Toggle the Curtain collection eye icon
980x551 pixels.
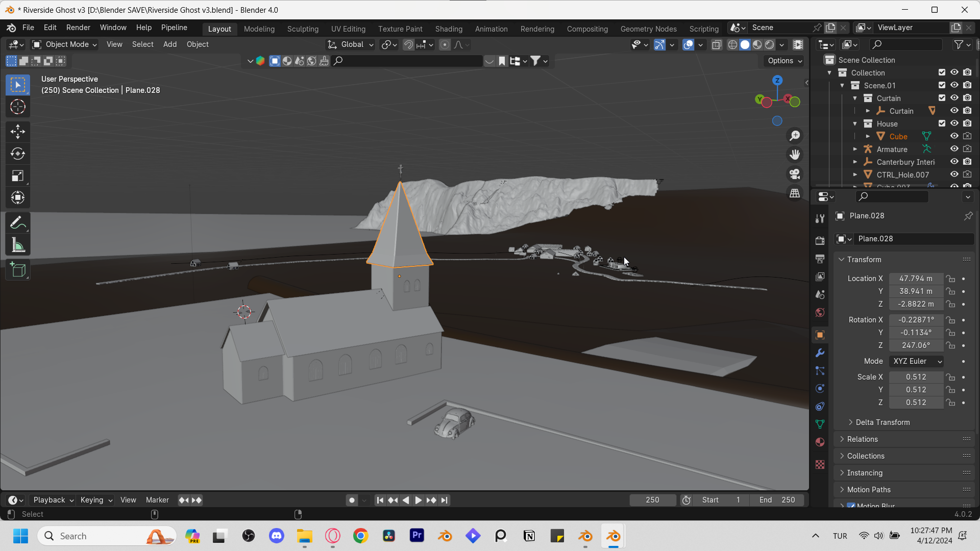coord(954,98)
